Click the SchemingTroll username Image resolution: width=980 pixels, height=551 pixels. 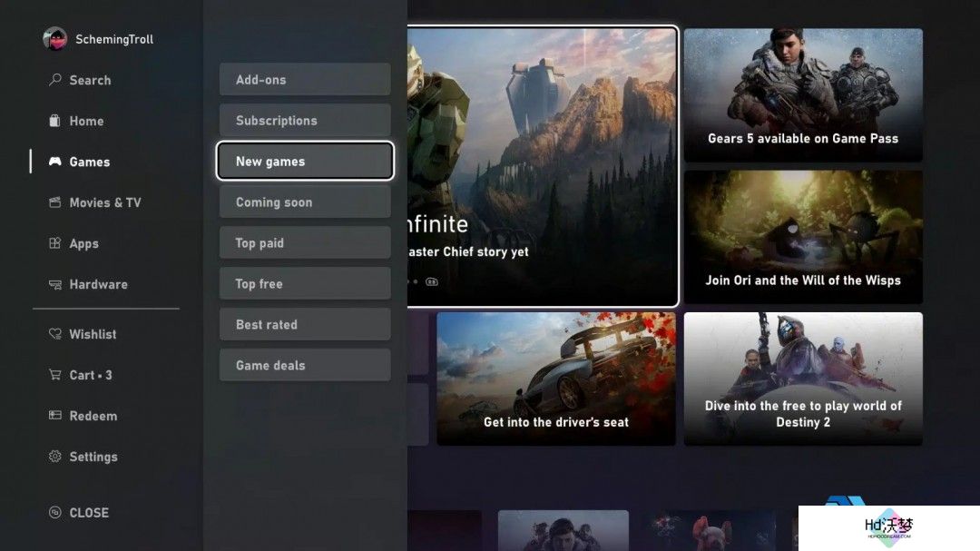click(x=114, y=39)
